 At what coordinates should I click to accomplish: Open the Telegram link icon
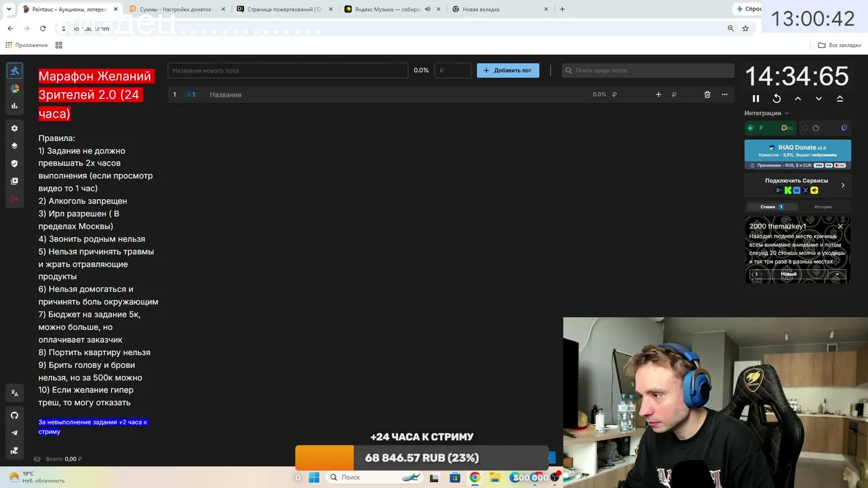coord(14,432)
